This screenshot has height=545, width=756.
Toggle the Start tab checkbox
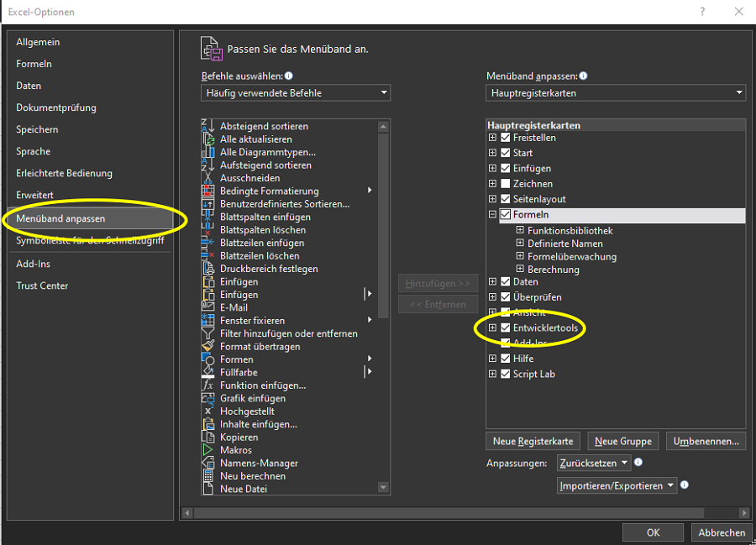coord(506,153)
